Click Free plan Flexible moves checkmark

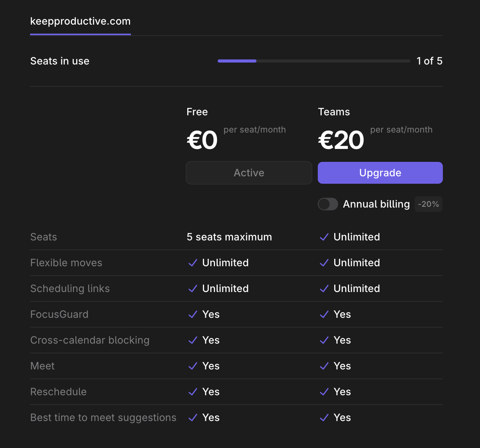[x=193, y=263]
